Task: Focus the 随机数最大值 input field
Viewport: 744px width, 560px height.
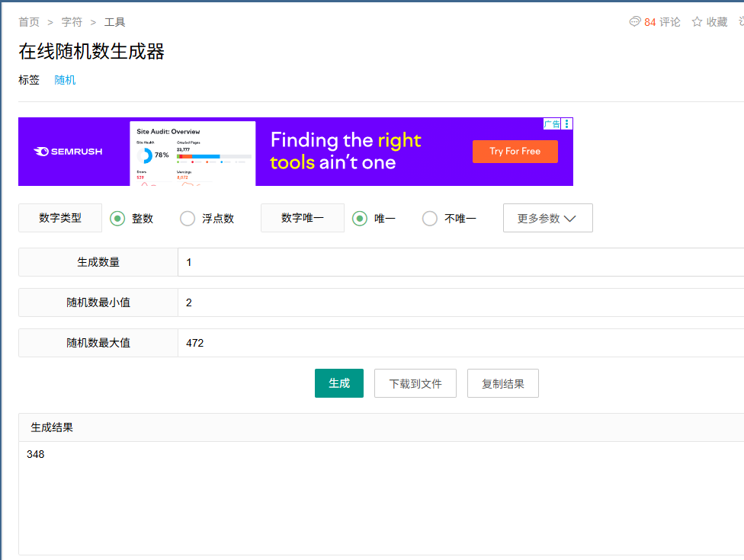Action: [x=457, y=343]
